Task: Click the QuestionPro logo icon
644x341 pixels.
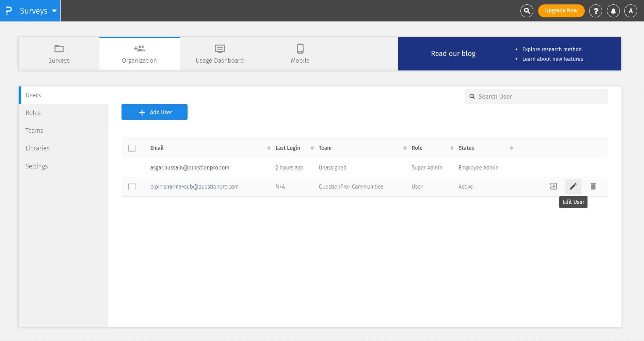Action: tap(9, 10)
